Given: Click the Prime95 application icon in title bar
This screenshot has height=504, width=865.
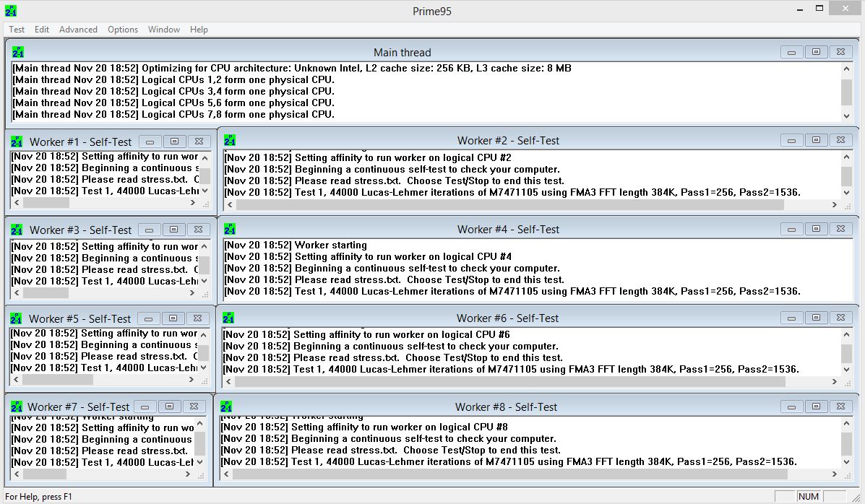Looking at the screenshot, I should pos(11,11).
